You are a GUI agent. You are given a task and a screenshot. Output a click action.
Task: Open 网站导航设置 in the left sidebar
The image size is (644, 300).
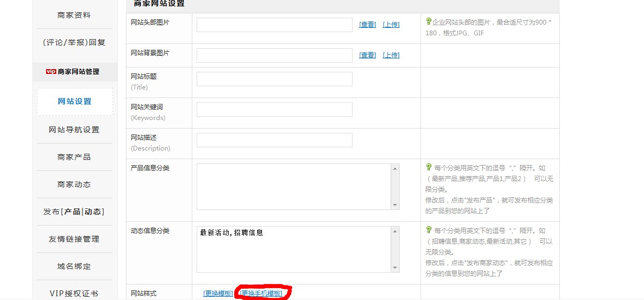(x=74, y=130)
